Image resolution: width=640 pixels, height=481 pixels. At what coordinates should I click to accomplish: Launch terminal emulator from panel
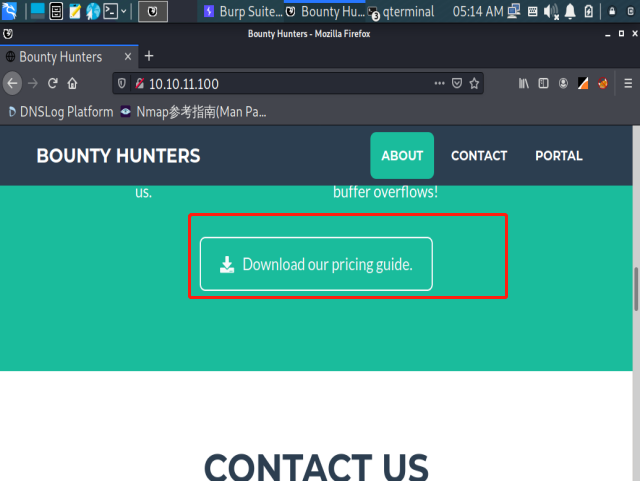click(111, 11)
